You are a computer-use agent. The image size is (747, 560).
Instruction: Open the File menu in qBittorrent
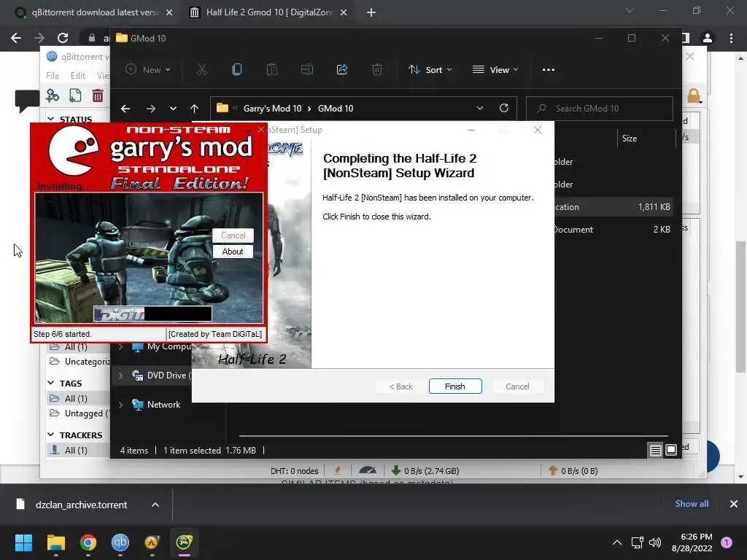click(x=53, y=75)
